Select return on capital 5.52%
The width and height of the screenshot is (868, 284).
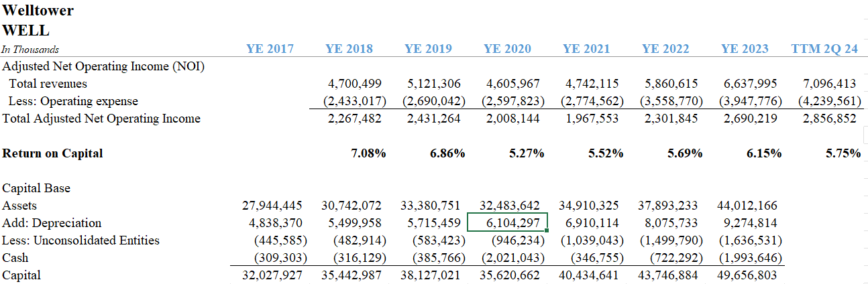[606, 153]
